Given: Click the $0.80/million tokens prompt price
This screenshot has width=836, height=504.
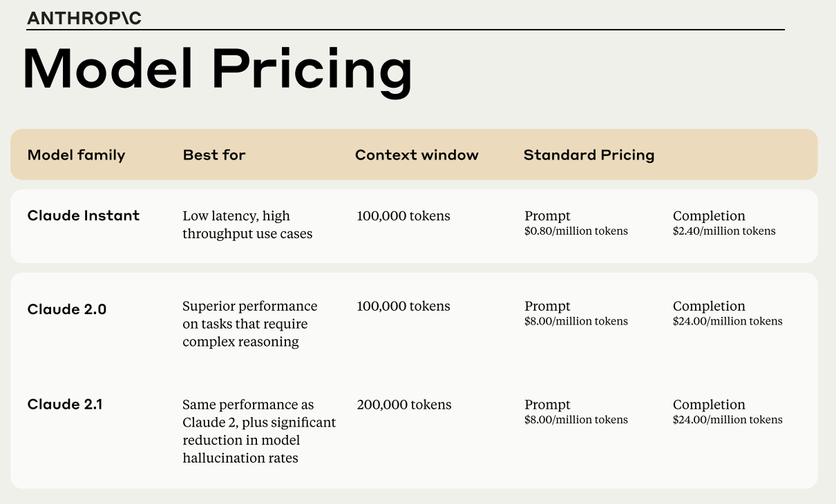Looking at the screenshot, I should pyautogui.click(x=576, y=231).
